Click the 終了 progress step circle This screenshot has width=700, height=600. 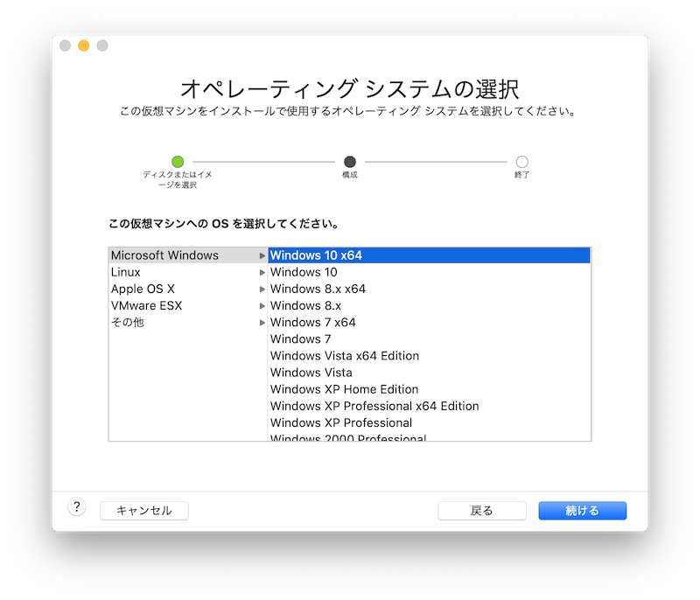tap(521, 162)
